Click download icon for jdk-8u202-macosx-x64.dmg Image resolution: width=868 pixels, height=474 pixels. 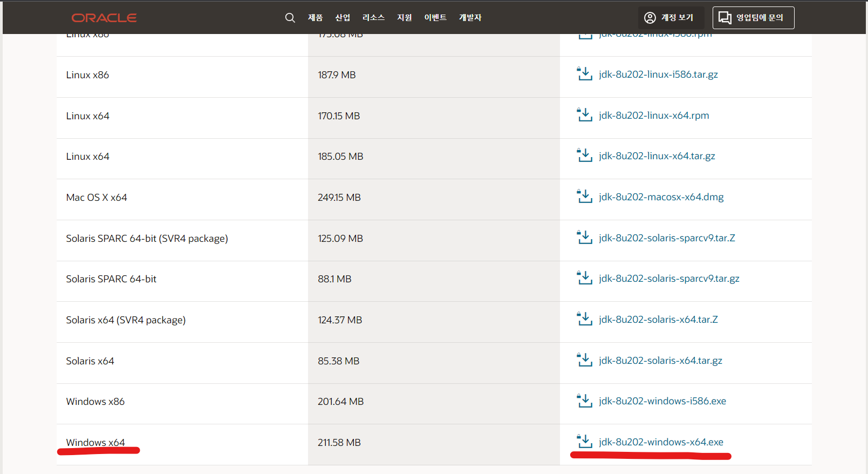click(585, 197)
